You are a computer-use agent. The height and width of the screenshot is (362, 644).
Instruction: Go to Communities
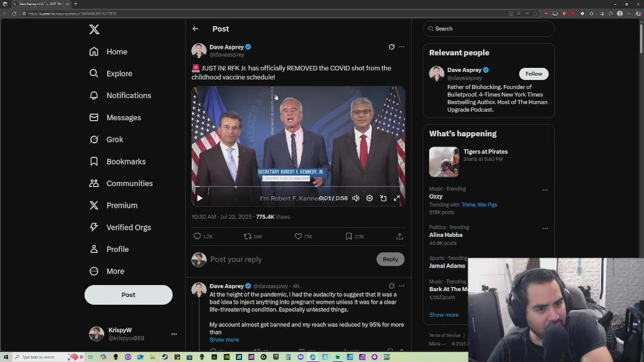pyautogui.click(x=121, y=184)
